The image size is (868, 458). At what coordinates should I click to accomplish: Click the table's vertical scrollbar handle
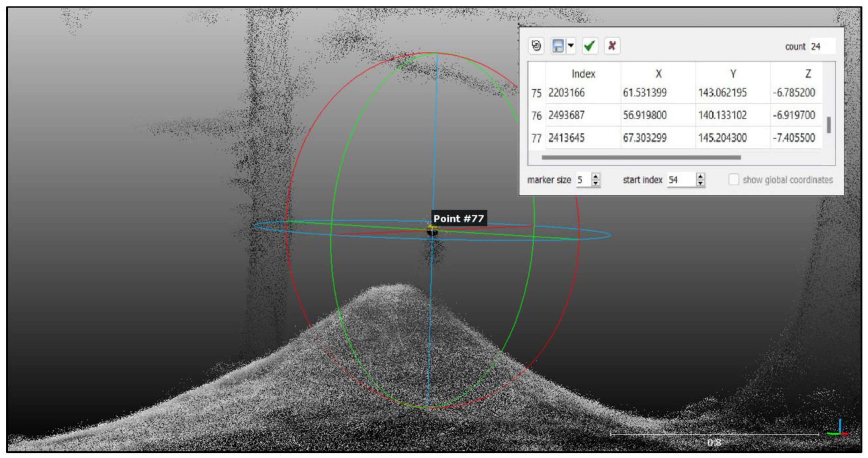point(829,125)
